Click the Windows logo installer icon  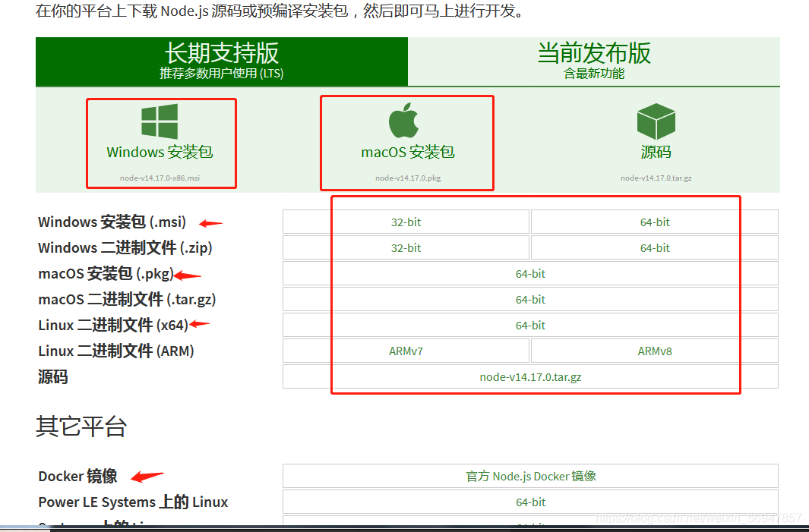[160, 121]
